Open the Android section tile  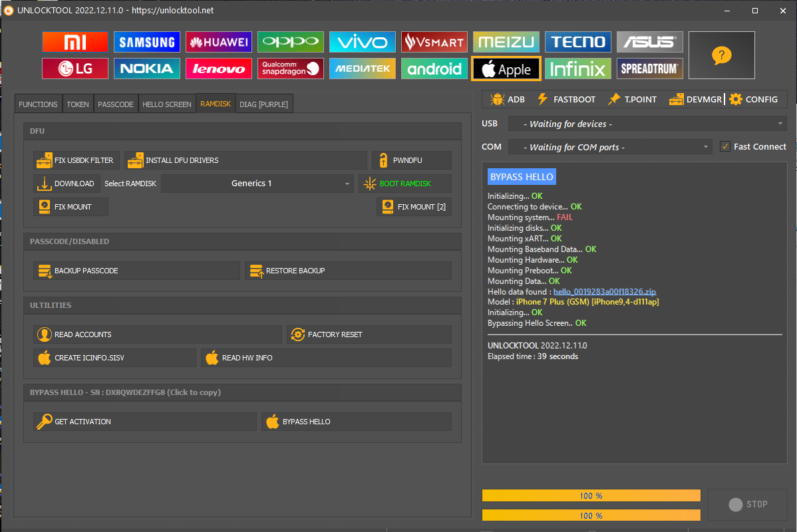point(434,68)
